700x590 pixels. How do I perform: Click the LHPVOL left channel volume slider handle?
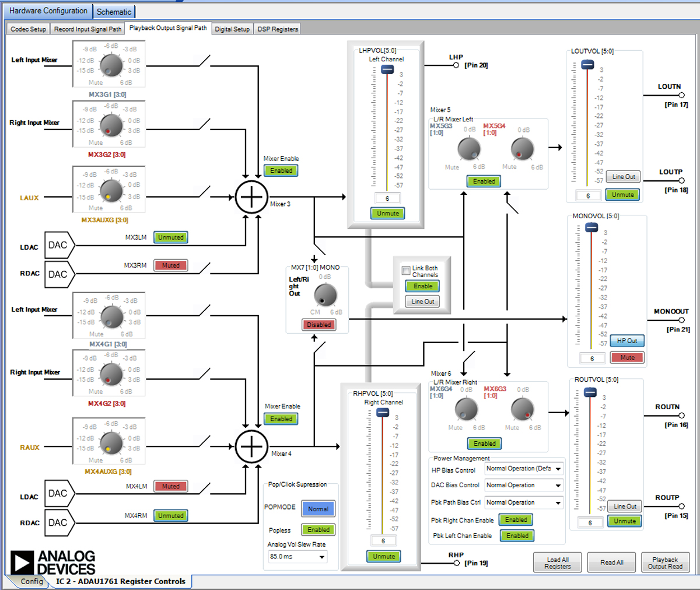pyautogui.click(x=387, y=69)
